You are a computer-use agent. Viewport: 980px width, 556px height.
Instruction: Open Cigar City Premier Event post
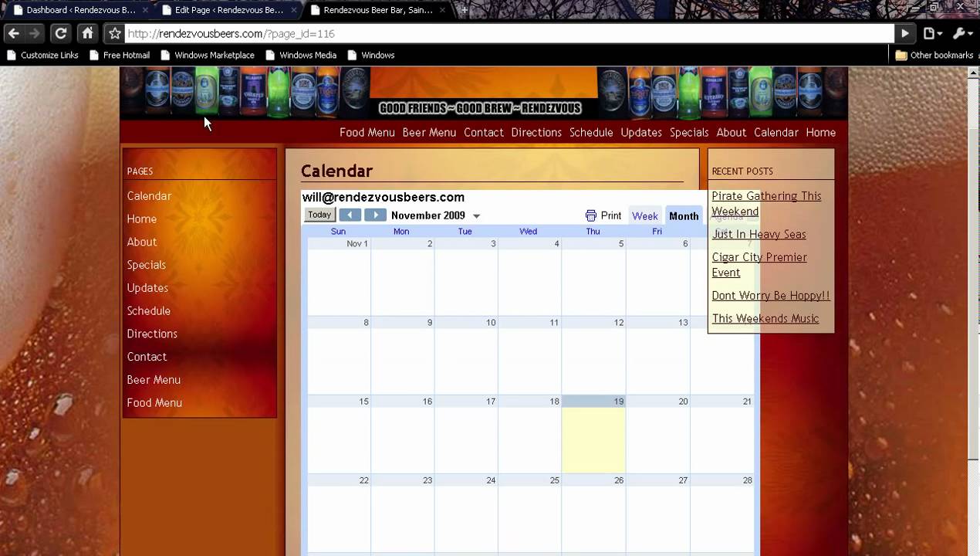[x=759, y=265]
